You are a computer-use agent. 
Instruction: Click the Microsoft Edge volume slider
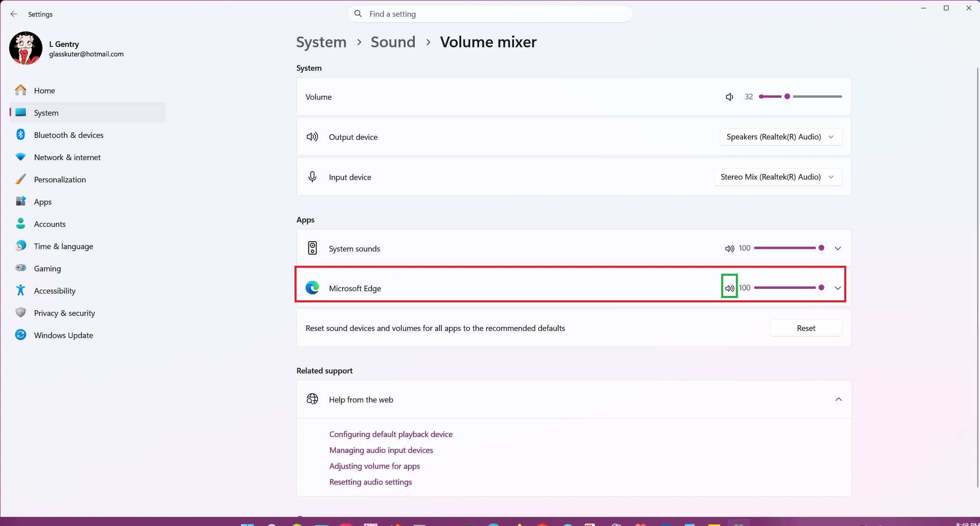tap(790, 288)
